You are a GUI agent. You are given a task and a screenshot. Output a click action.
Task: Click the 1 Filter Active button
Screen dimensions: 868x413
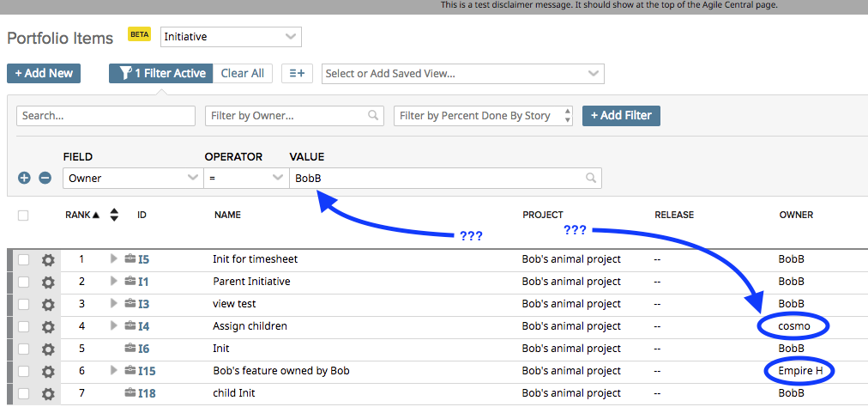[x=160, y=73]
